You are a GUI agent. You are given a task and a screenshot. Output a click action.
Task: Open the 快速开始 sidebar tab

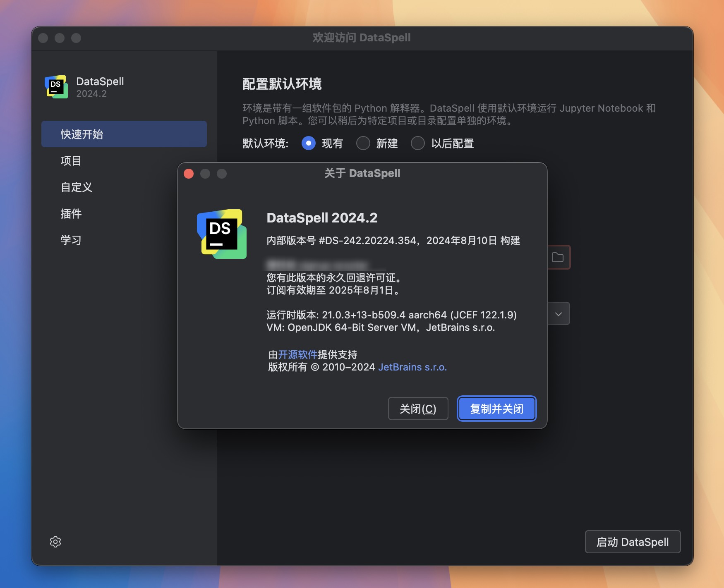coord(124,134)
